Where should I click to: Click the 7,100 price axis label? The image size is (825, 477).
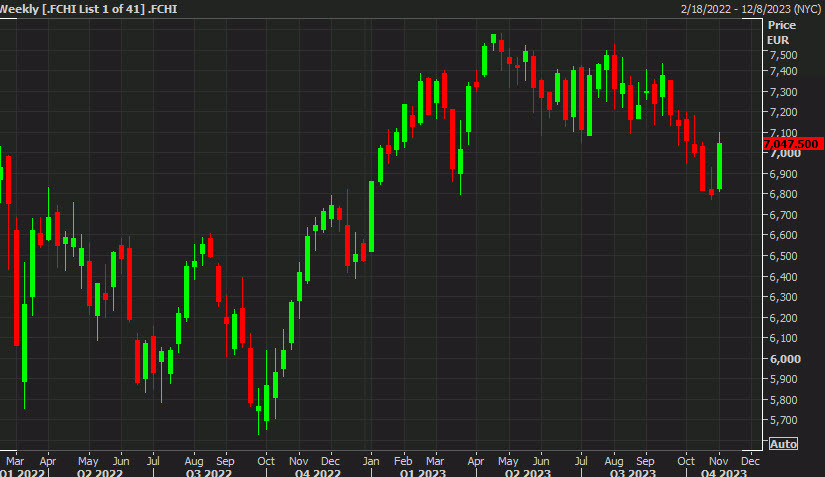(782, 133)
